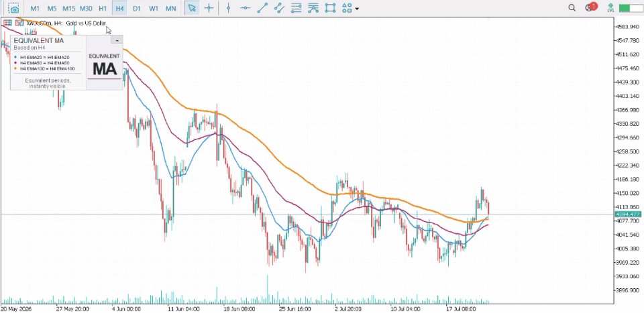The height and width of the screenshot is (313, 644).
Task: Collapse the Equivalent MA panel
Action: [x=117, y=40]
